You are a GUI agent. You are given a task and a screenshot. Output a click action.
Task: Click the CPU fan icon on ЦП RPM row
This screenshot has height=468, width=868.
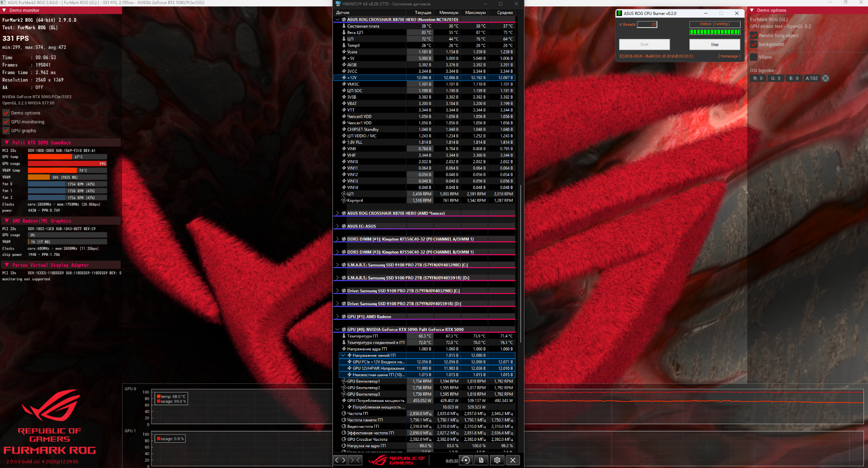tap(344, 194)
